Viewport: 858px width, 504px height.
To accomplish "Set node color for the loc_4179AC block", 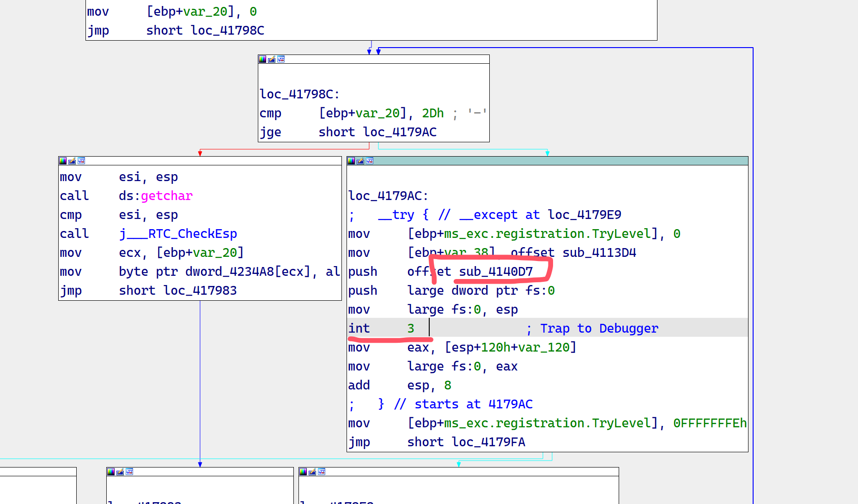I will (351, 161).
